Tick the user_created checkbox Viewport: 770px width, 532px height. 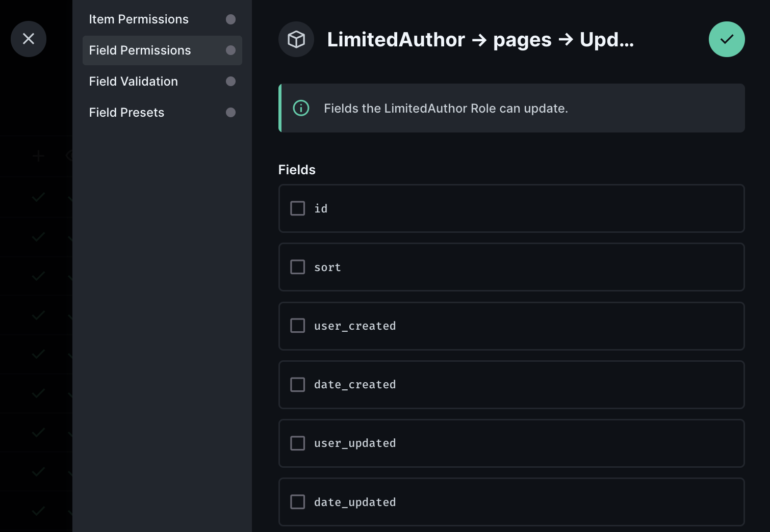pos(298,326)
